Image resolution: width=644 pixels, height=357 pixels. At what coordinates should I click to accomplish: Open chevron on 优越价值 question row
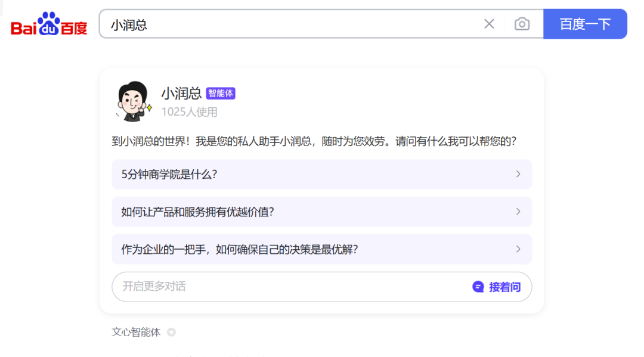(518, 212)
